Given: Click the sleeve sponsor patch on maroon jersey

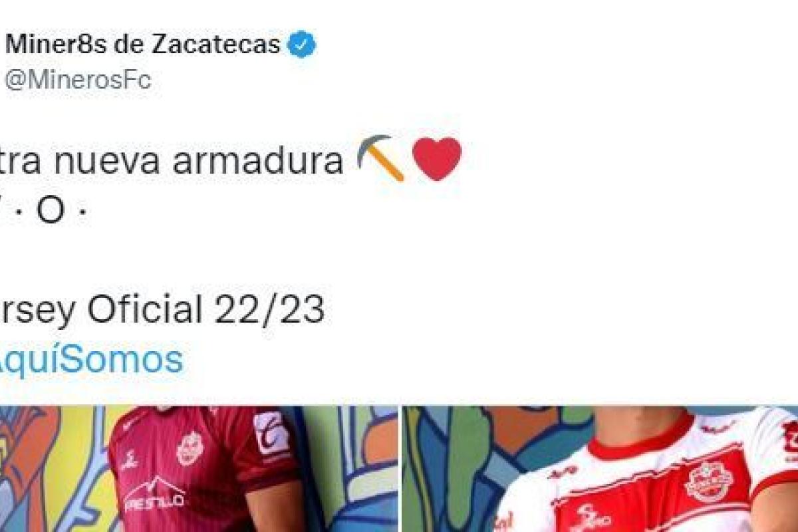Looking at the screenshot, I should point(272,433).
